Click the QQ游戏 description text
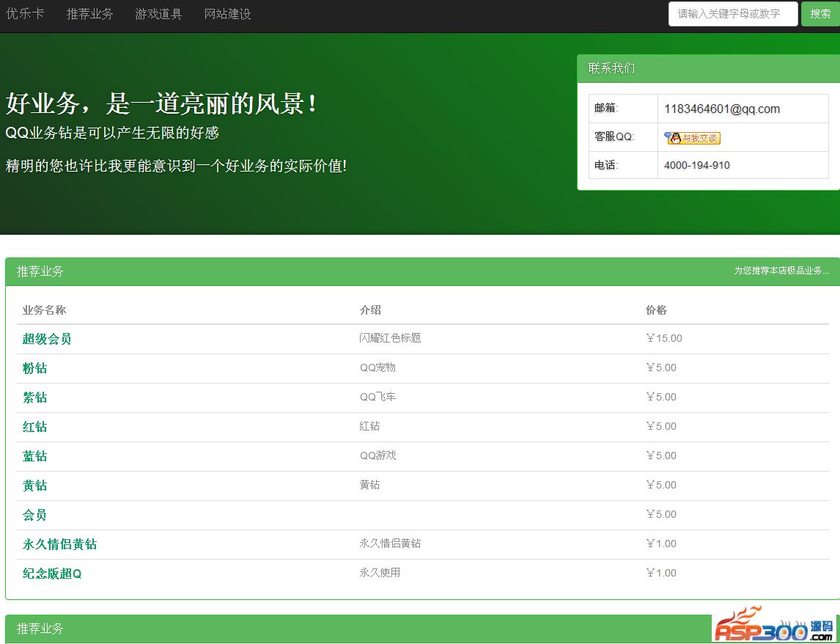The height and width of the screenshot is (644, 840). (377, 455)
